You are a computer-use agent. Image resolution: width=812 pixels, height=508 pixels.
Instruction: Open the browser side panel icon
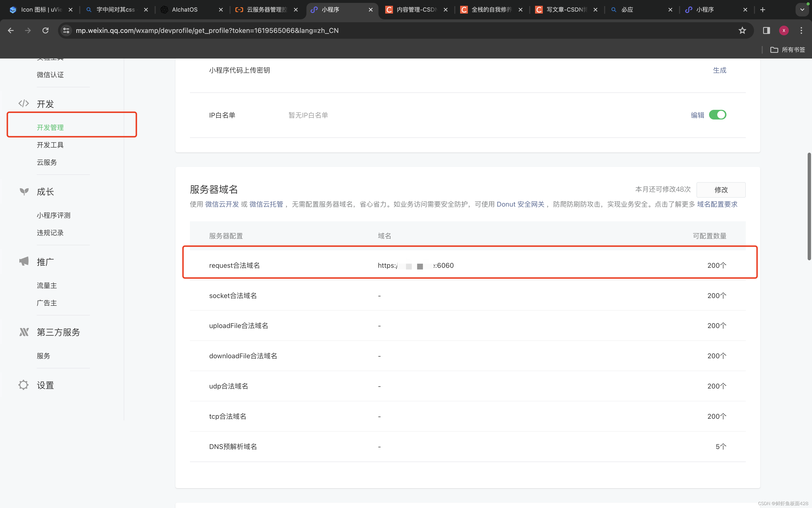tap(766, 30)
